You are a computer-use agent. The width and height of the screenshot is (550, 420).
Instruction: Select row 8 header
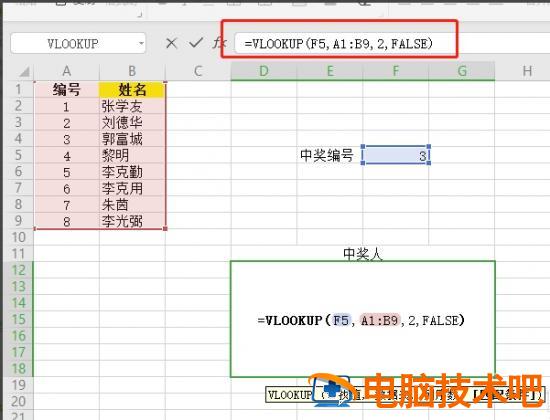(18, 205)
